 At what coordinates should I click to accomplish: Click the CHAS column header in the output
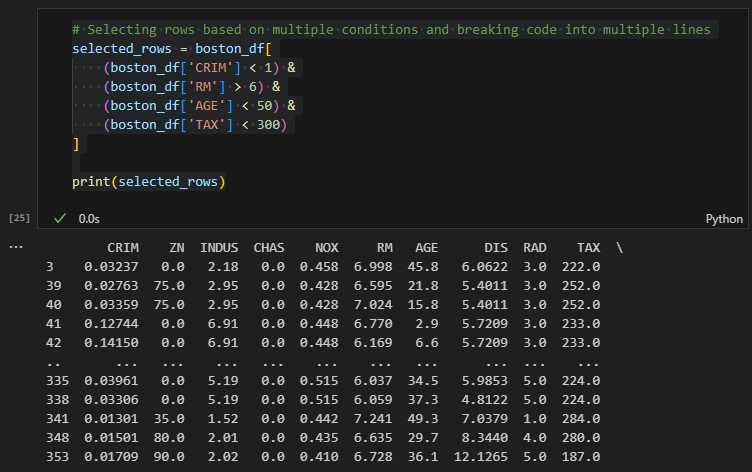269,248
